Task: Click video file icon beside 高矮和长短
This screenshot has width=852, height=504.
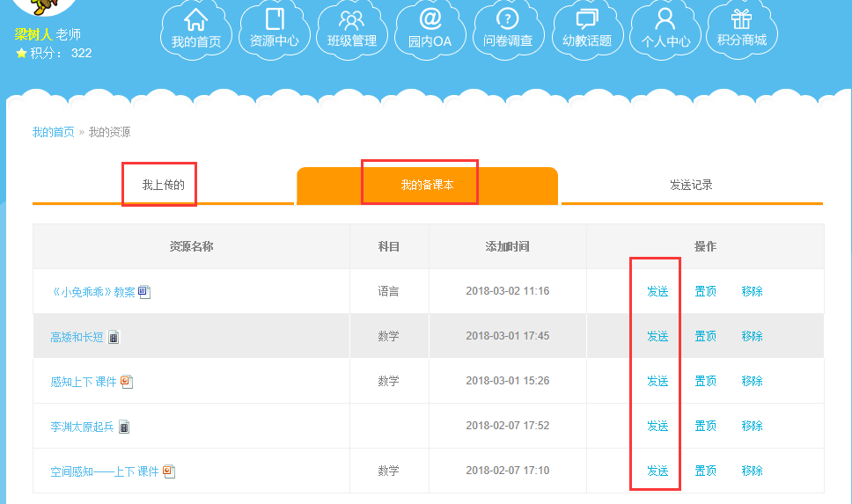Action: pos(114,337)
